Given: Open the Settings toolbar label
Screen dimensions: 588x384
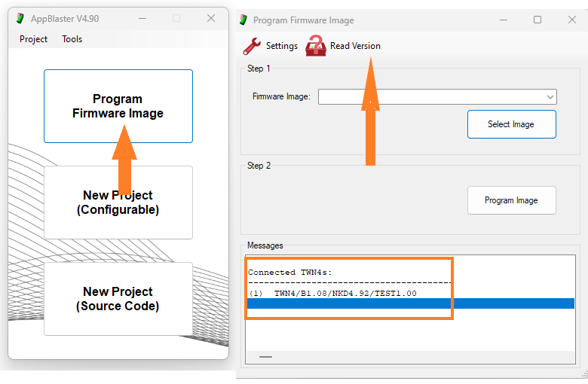Looking at the screenshot, I should tap(282, 46).
